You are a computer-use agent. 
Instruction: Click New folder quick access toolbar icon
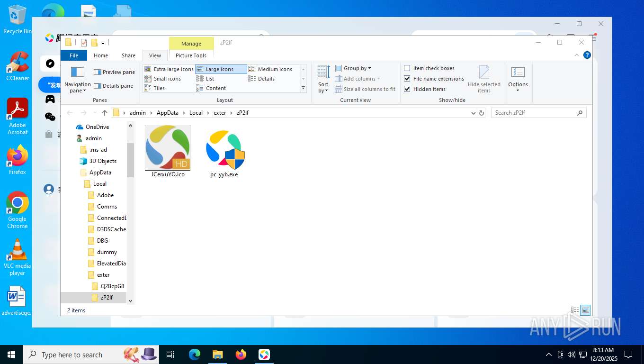(94, 43)
